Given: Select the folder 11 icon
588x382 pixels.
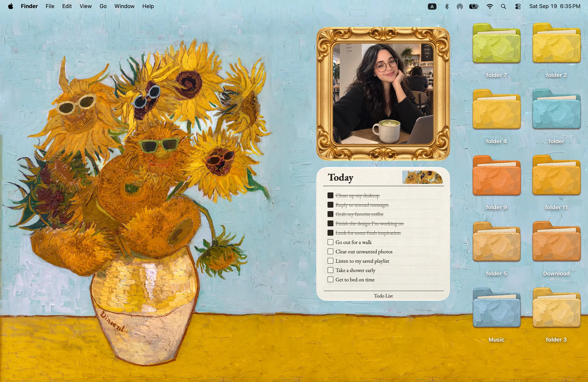Looking at the screenshot, I should click(556, 176).
